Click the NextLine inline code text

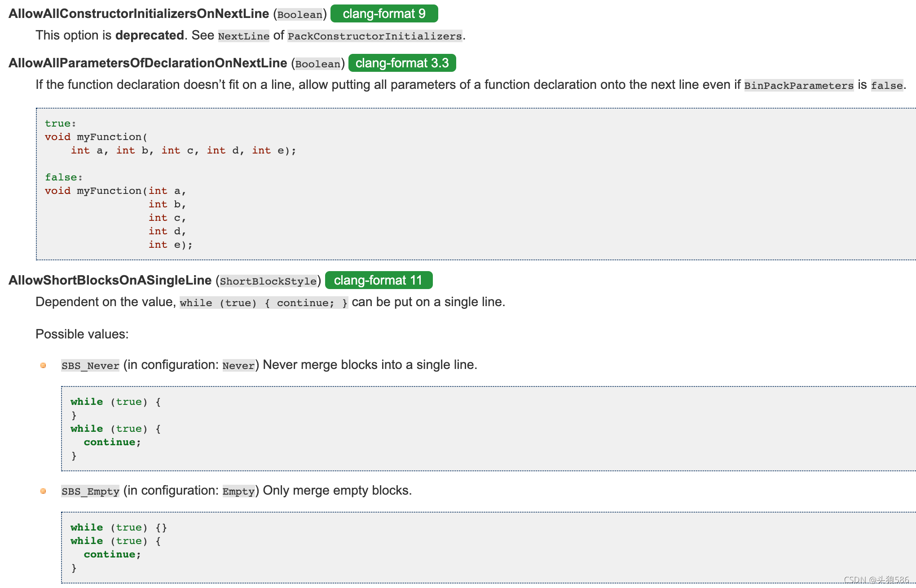tap(243, 36)
